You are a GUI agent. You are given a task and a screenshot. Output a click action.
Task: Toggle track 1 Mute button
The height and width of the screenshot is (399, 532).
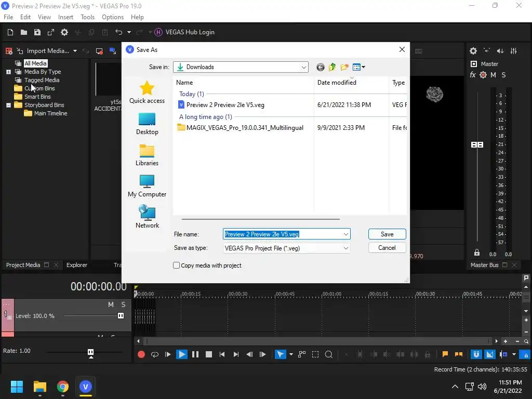click(x=111, y=304)
